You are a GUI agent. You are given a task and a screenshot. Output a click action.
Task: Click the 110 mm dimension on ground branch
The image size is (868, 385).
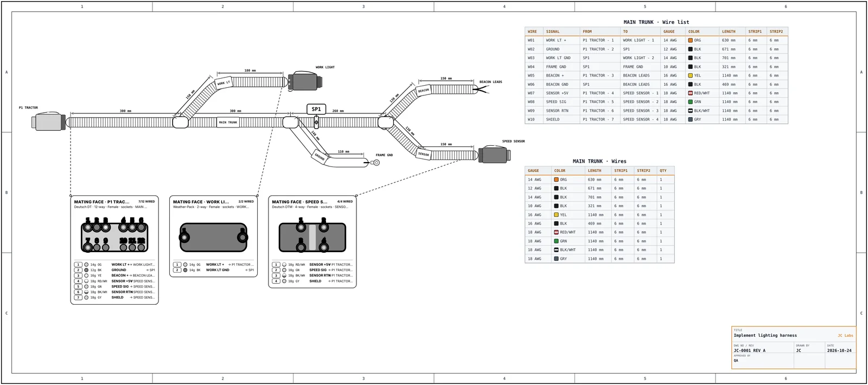(344, 152)
